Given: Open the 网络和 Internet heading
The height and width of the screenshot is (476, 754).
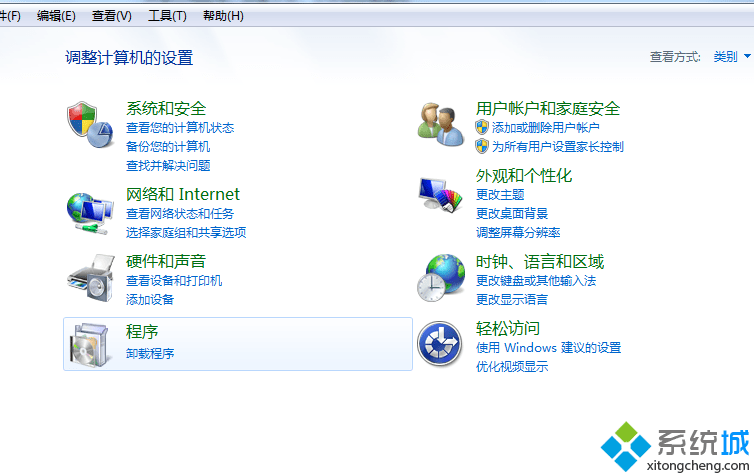Looking at the screenshot, I should (183, 194).
